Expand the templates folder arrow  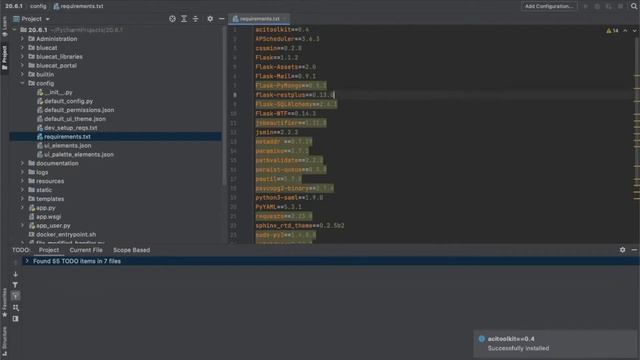(x=22, y=199)
